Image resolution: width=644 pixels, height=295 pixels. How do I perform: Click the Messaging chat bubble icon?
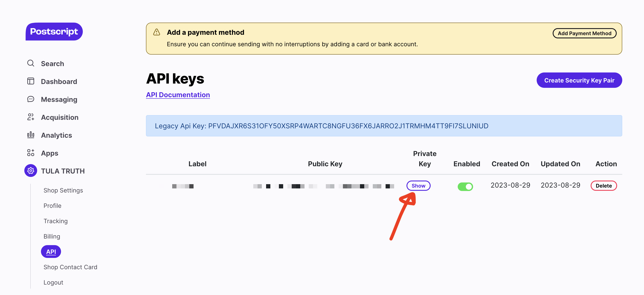coord(31,99)
